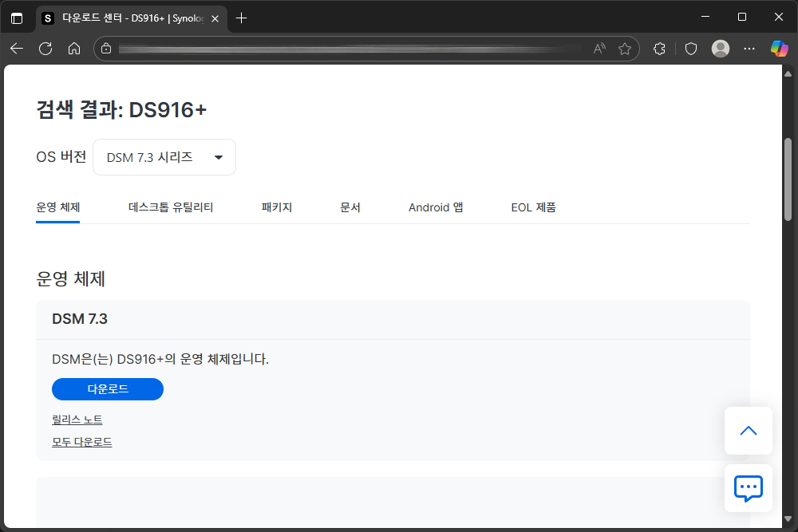Switch to the 데스크톱 유틸리티 tab
798x532 pixels.
point(171,207)
